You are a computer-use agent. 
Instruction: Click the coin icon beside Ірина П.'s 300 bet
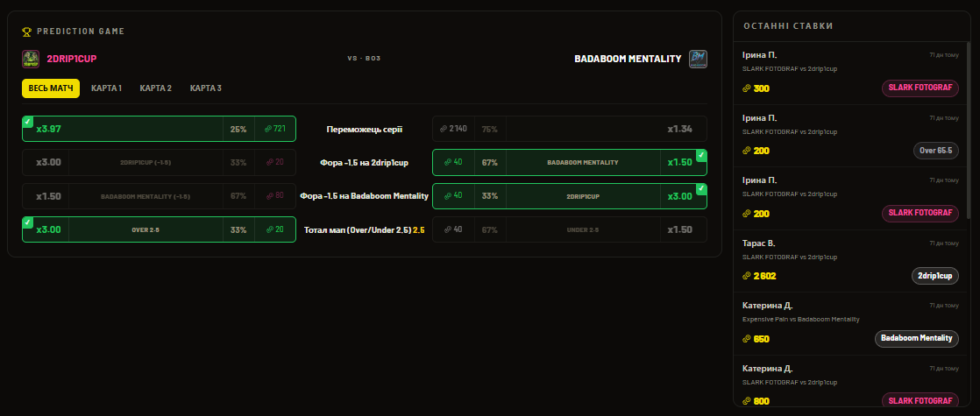(746, 88)
